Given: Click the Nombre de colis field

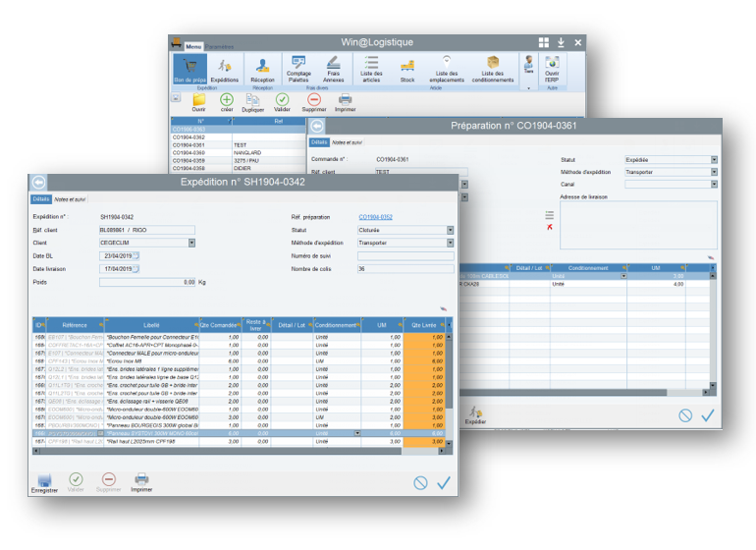Looking at the screenshot, I should pos(405,269).
